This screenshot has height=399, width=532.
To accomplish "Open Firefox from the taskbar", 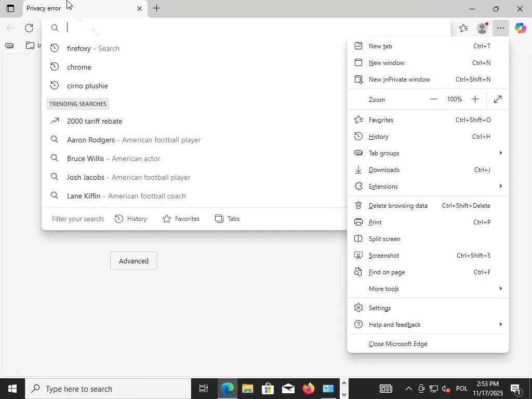I will coord(309,389).
